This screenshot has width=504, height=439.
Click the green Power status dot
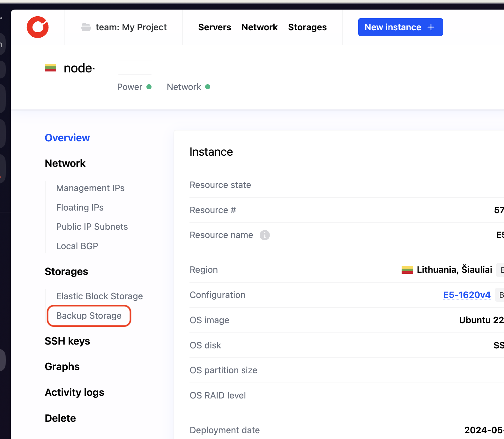[149, 87]
